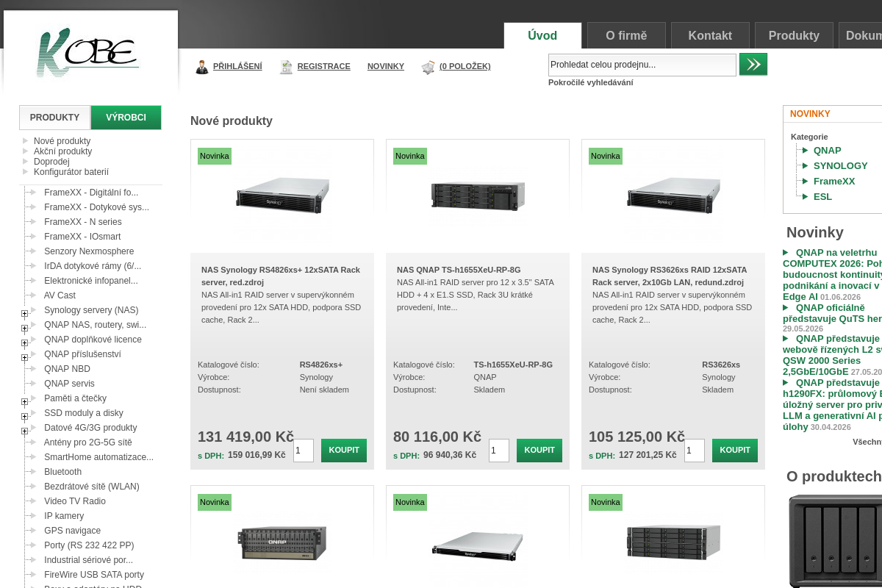
Task: Expand Paměti a čtečky tree node
Action: tap(24, 402)
